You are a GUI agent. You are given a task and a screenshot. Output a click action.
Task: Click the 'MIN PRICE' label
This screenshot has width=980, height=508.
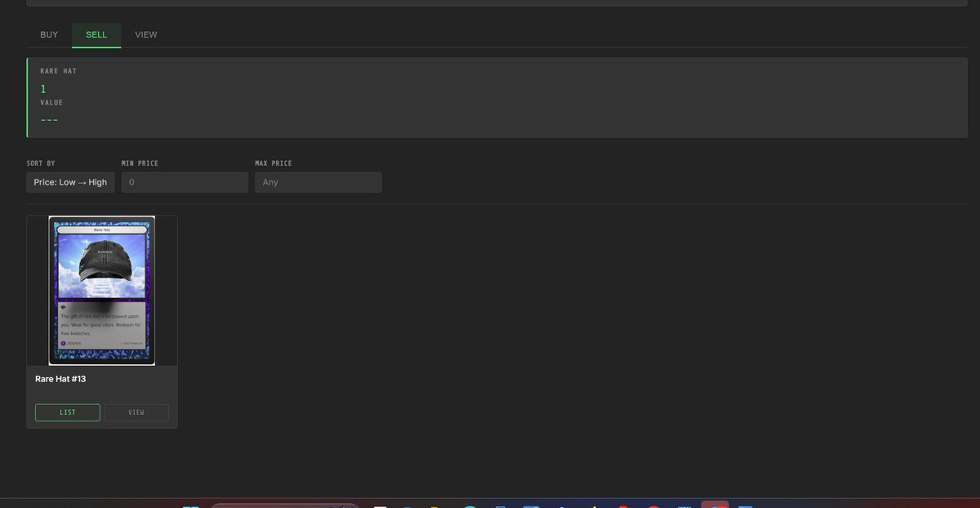point(140,163)
